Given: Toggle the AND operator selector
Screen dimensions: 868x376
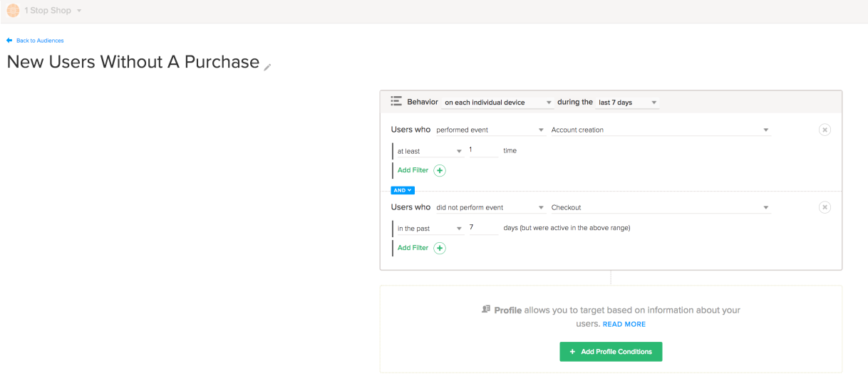Looking at the screenshot, I should pyautogui.click(x=403, y=190).
